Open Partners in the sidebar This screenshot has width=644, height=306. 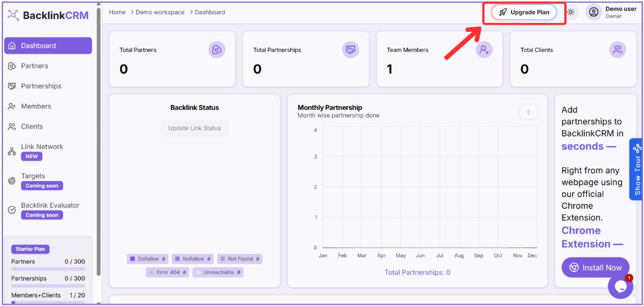pos(34,66)
